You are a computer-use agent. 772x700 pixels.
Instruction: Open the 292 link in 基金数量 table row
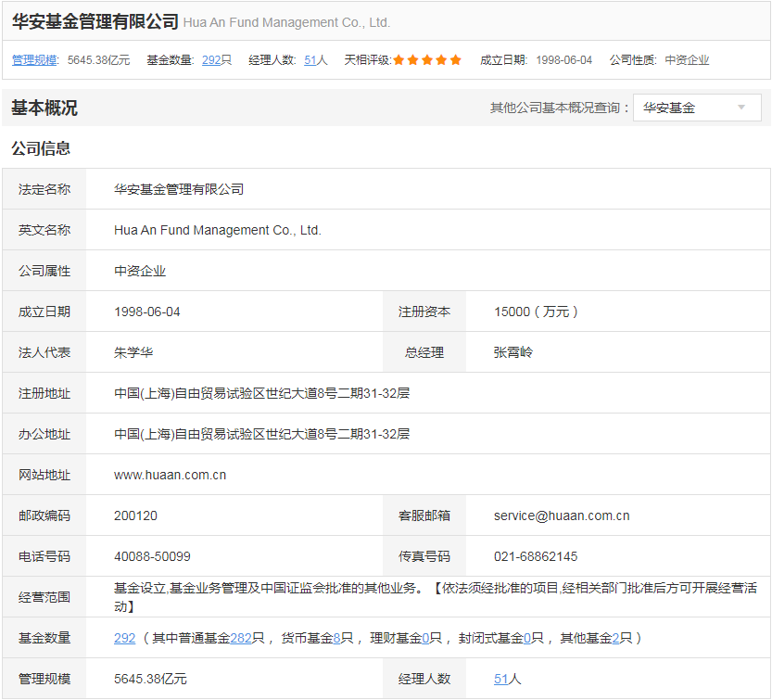pyautogui.click(x=124, y=638)
